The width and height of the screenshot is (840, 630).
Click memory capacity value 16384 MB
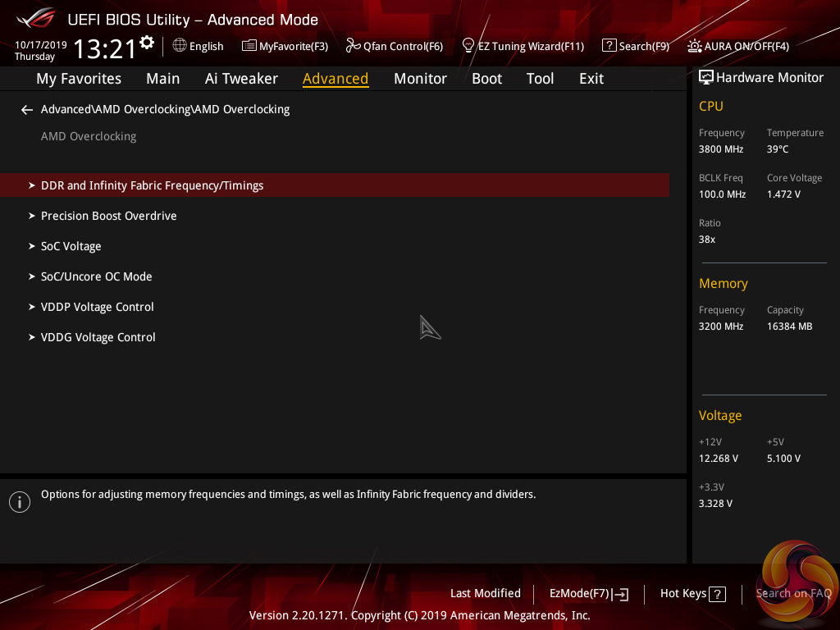pos(789,326)
